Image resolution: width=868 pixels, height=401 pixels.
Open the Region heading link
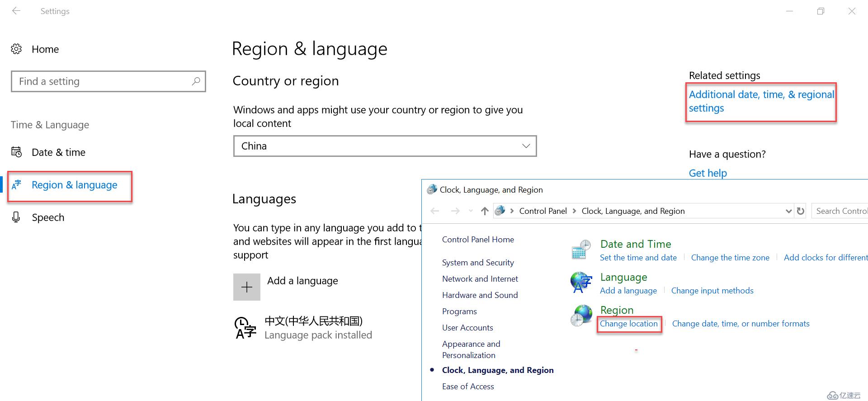(x=617, y=310)
